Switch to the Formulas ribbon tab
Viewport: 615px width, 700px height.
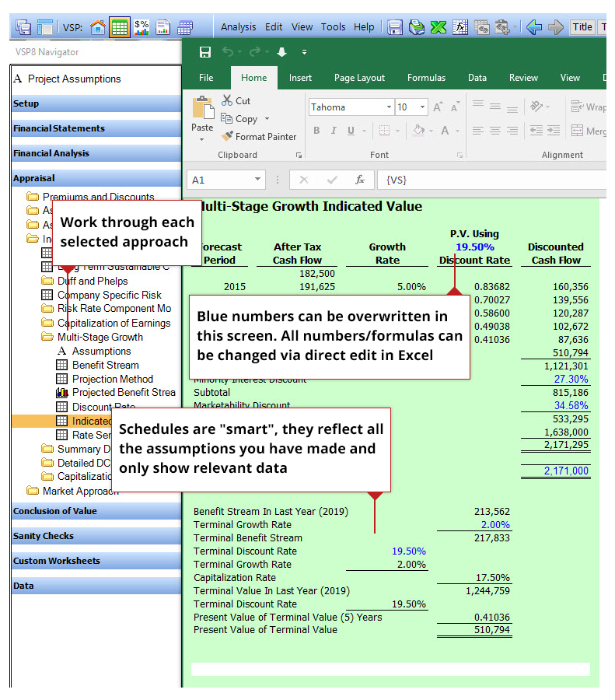(x=426, y=78)
